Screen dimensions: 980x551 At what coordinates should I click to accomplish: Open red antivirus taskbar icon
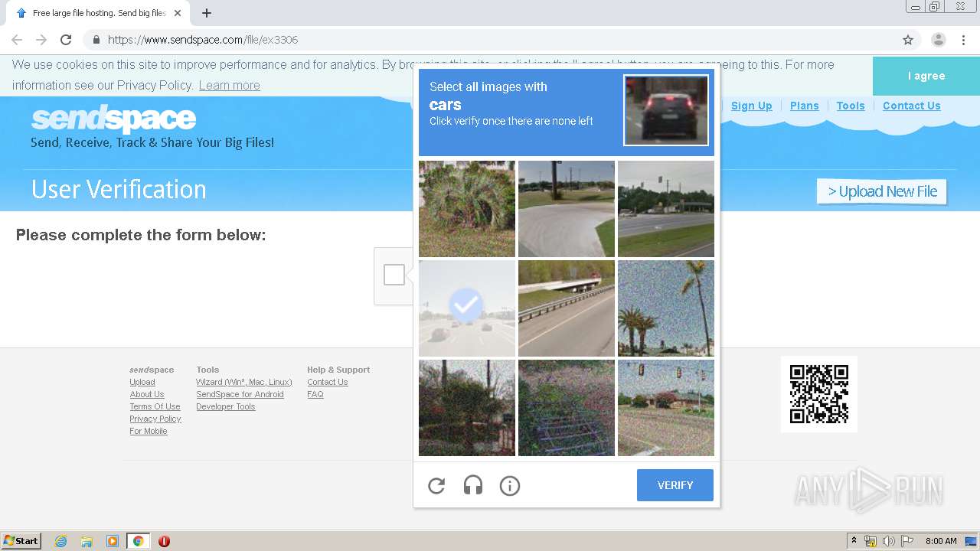[164, 541]
